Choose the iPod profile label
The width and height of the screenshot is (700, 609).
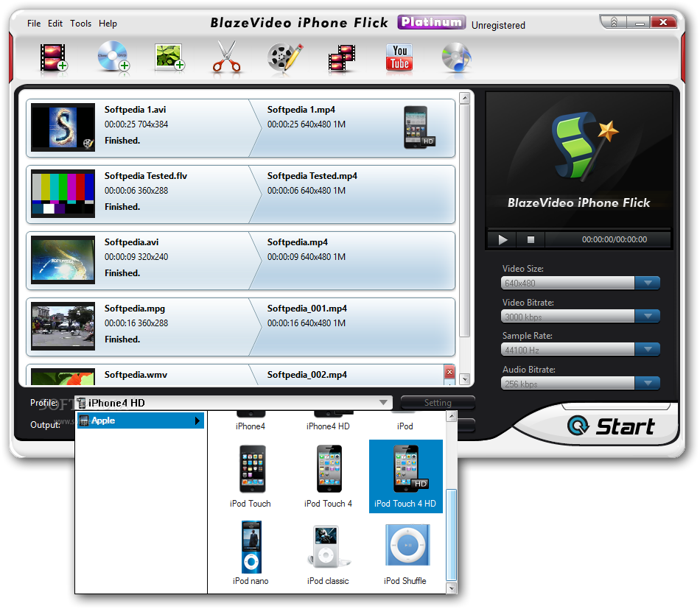[x=405, y=426]
